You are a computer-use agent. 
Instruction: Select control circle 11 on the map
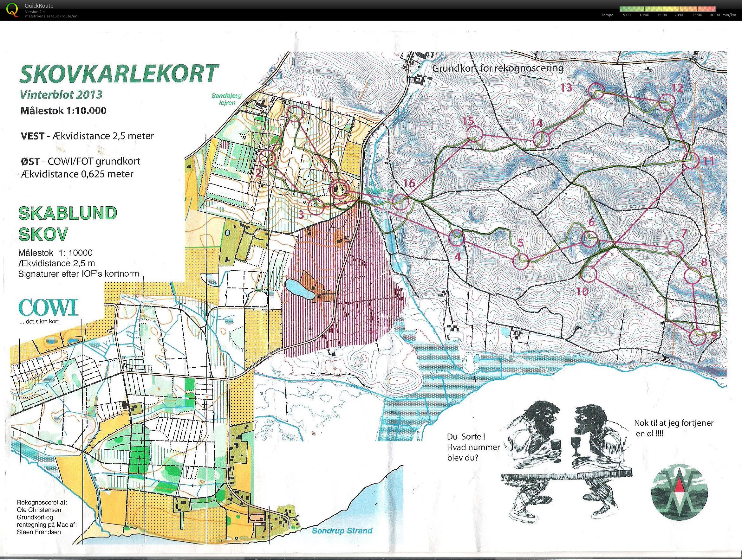[x=691, y=160]
